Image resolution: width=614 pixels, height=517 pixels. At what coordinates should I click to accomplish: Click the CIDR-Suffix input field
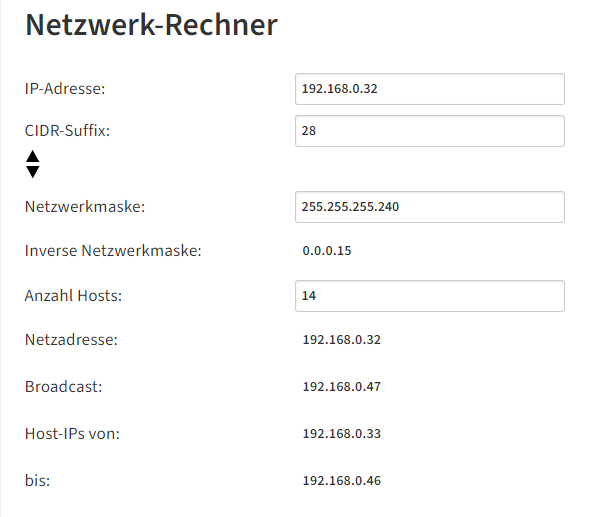(x=430, y=131)
